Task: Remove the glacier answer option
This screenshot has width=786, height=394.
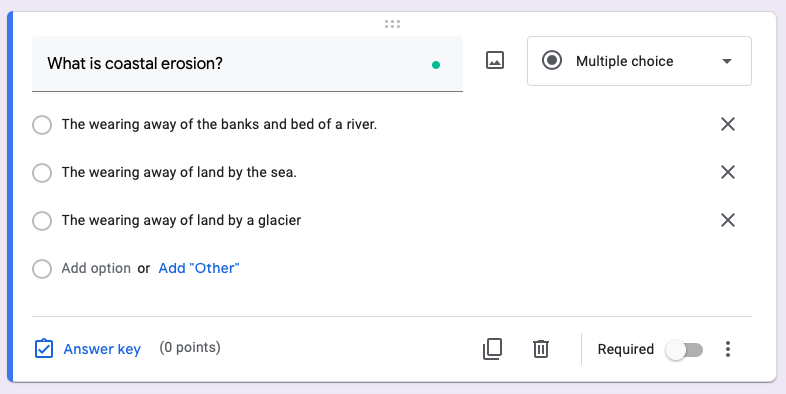Action: (x=728, y=220)
